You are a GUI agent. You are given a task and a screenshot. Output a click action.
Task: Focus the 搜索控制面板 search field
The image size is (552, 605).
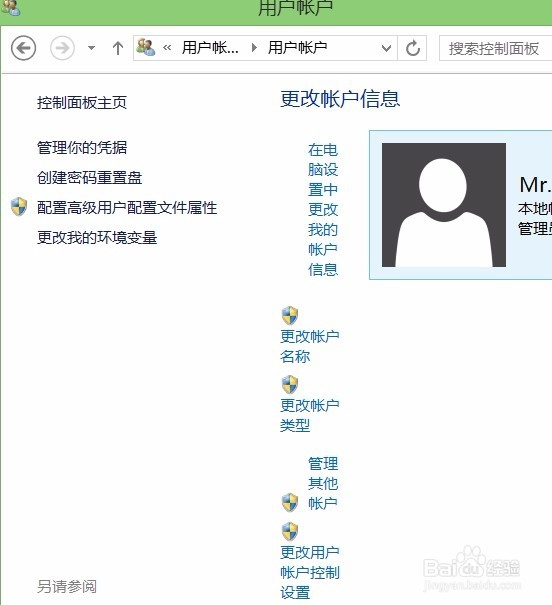click(x=496, y=48)
